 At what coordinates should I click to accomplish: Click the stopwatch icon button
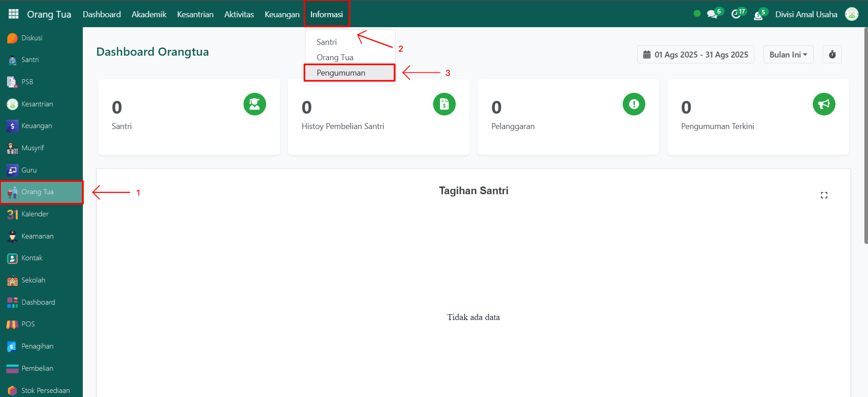(832, 55)
